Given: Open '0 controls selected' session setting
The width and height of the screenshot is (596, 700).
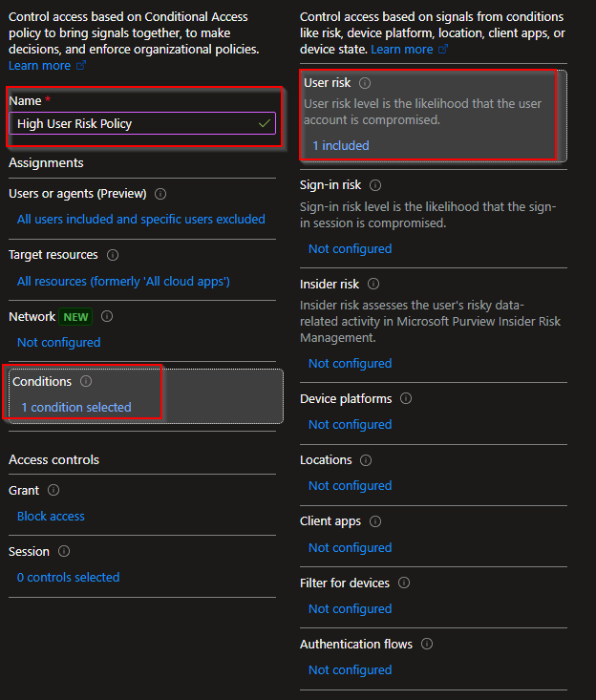Looking at the screenshot, I should 68,577.
